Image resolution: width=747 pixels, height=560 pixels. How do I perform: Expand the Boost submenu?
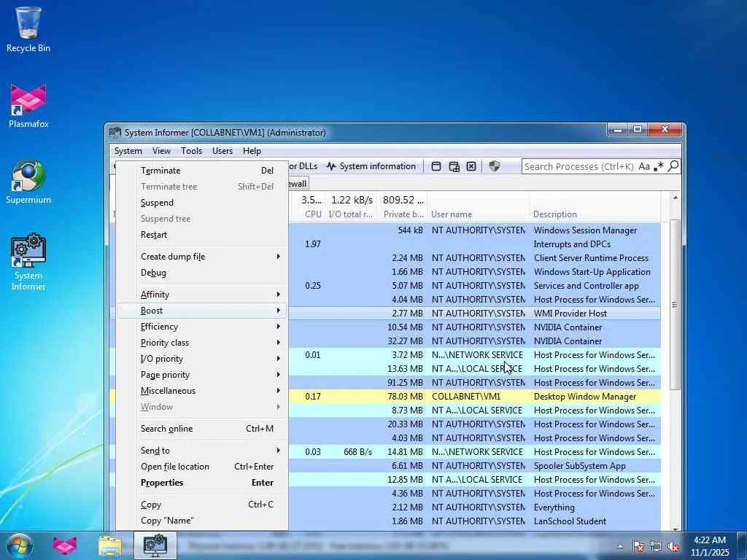(x=202, y=311)
